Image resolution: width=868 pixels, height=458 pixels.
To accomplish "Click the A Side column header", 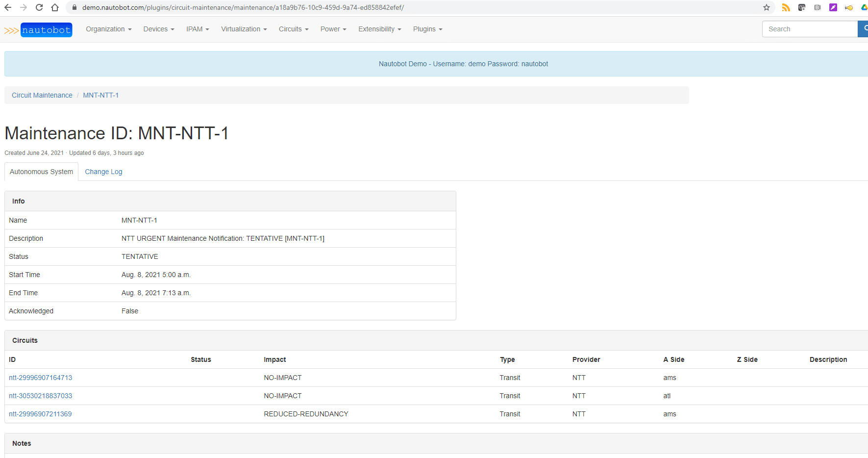I will click(x=674, y=359).
